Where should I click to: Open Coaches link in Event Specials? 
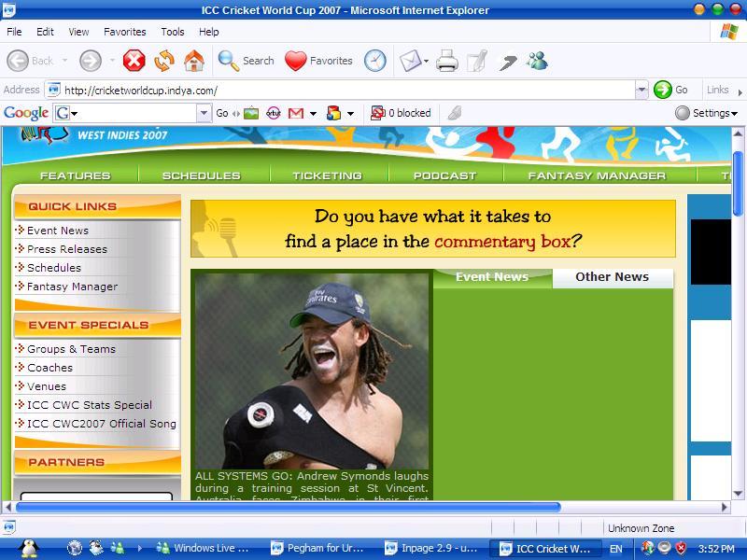coord(50,368)
